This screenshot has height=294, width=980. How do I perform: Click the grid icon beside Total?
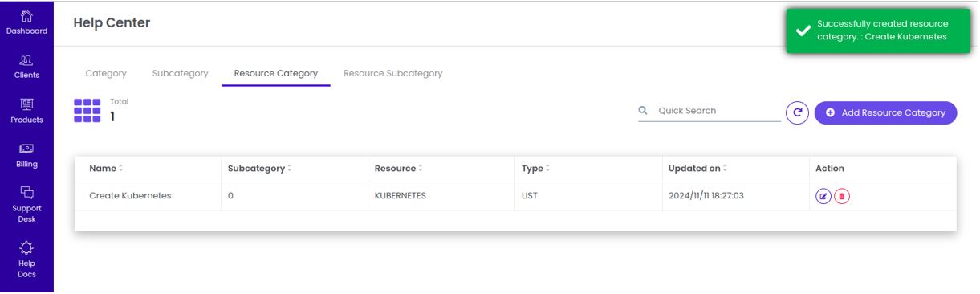point(87,111)
